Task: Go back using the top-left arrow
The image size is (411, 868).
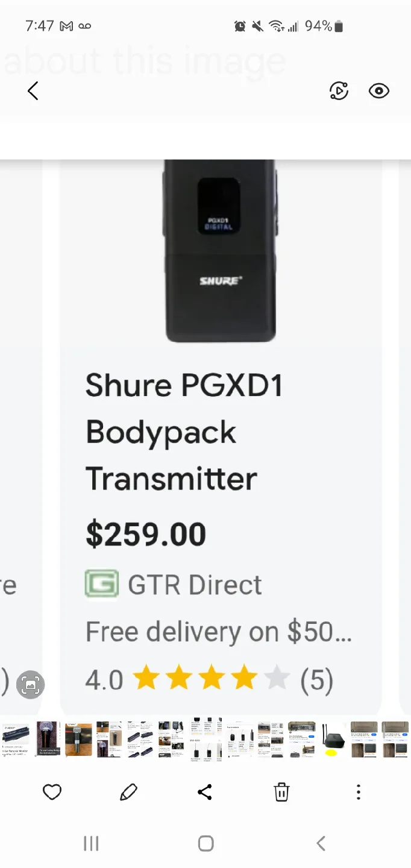Action: point(33,91)
